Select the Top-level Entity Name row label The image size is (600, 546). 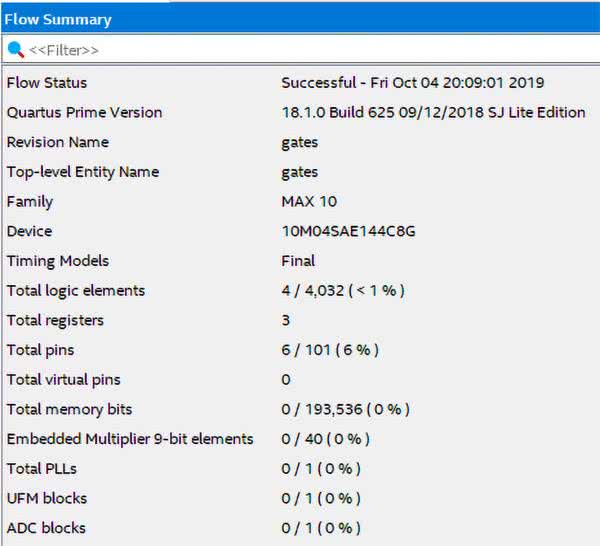[x=83, y=172]
